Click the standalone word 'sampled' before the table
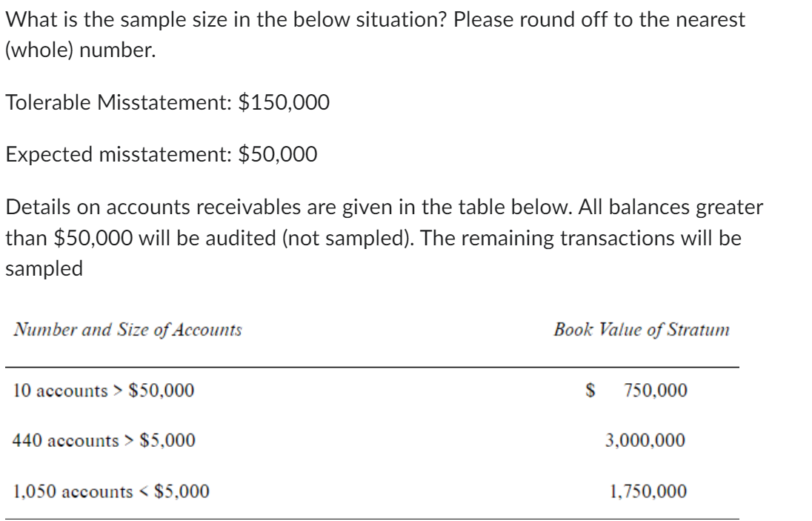The image size is (812, 521). coord(44,268)
